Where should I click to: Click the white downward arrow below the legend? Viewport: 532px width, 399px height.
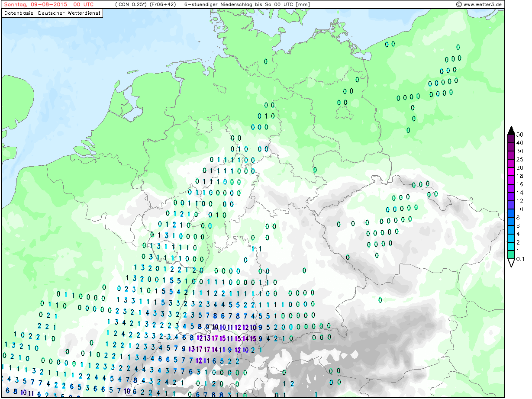pos(511,263)
